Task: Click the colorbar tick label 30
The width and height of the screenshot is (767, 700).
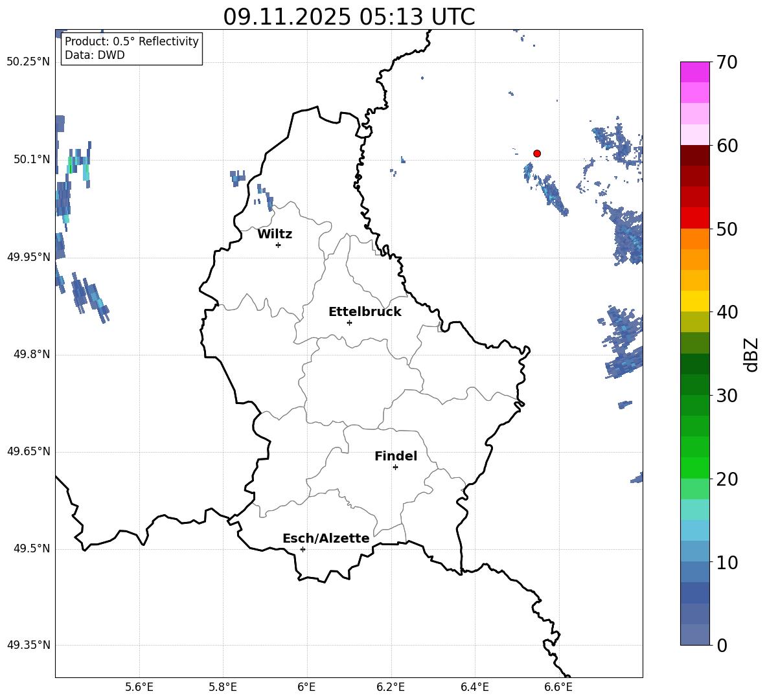Action: (x=727, y=396)
